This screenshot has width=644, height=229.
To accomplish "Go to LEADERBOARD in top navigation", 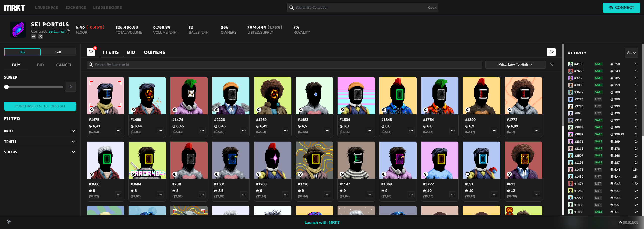I will coord(108,8).
